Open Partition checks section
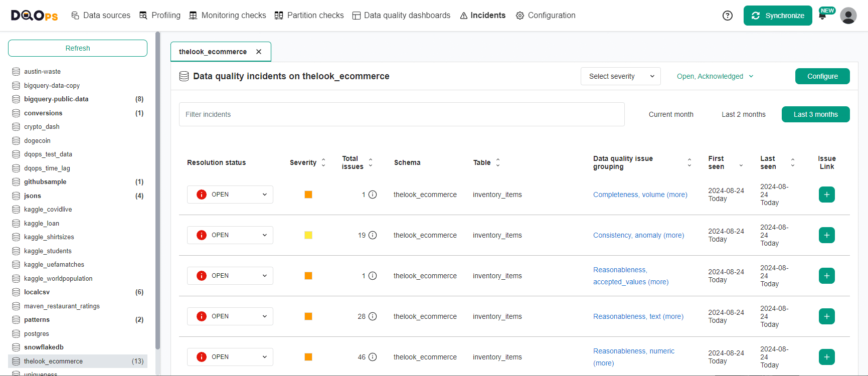The image size is (868, 376). pyautogui.click(x=309, y=16)
